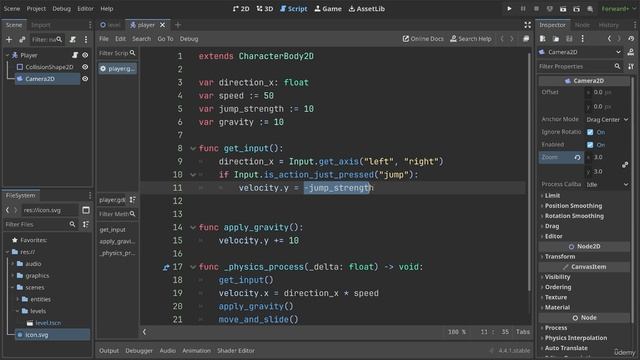Pause the running project
The image size is (640, 360).
click(x=523, y=9)
